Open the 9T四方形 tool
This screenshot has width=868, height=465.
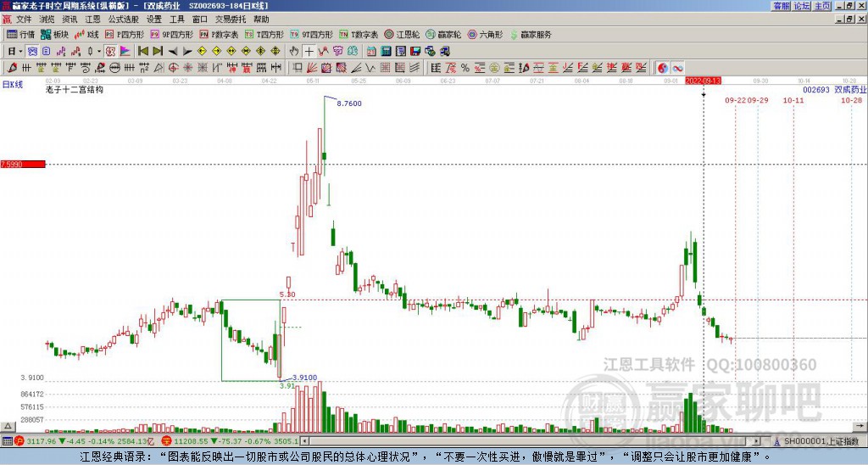(x=312, y=34)
